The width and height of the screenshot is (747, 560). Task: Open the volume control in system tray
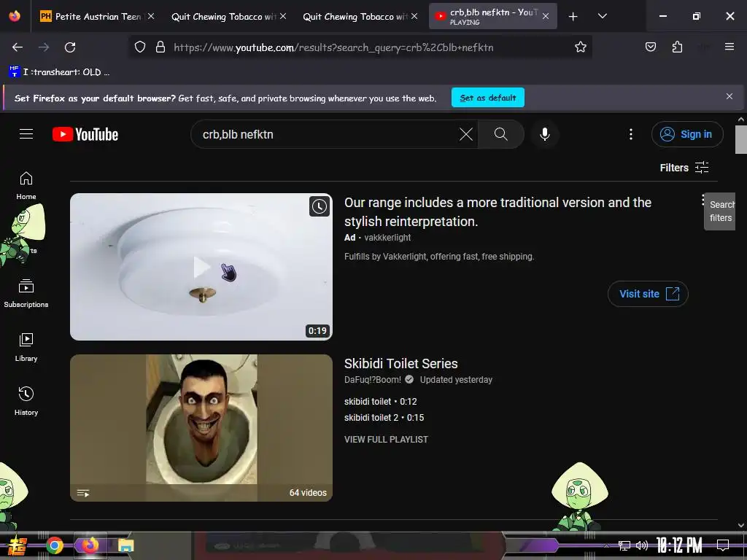point(642,545)
